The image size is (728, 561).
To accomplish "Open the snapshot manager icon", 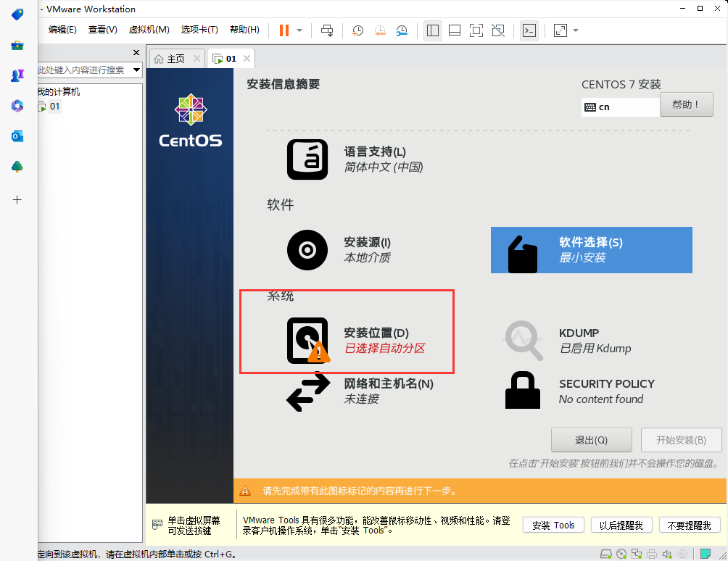I will pos(402,30).
